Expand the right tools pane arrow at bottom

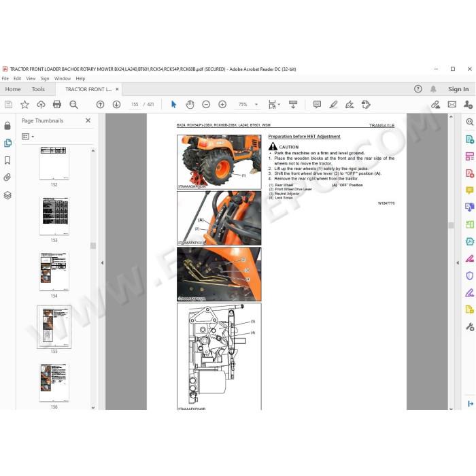click(x=471, y=404)
